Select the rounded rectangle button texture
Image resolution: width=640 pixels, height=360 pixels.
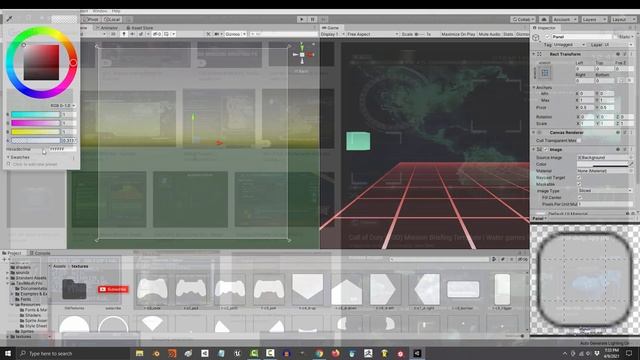pos(463,289)
